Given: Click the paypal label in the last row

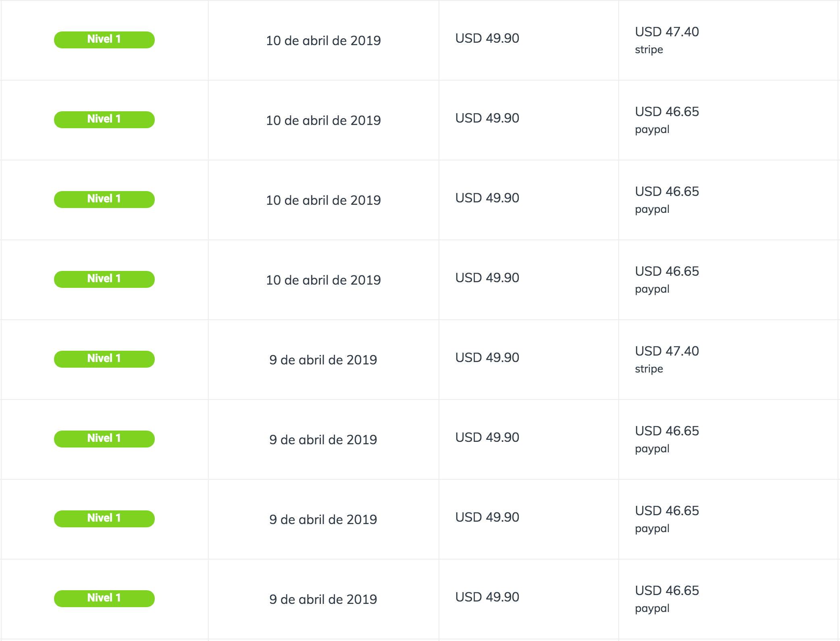Looking at the screenshot, I should point(652,608).
